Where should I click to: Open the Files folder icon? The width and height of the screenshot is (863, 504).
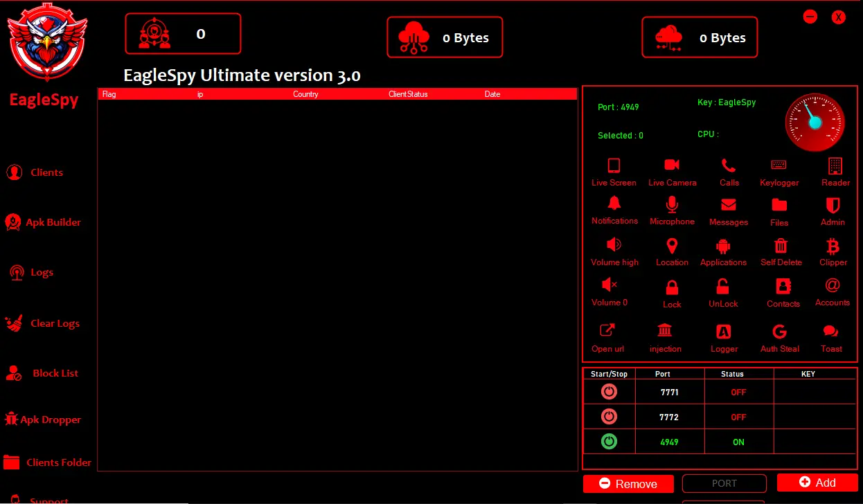point(779,205)
